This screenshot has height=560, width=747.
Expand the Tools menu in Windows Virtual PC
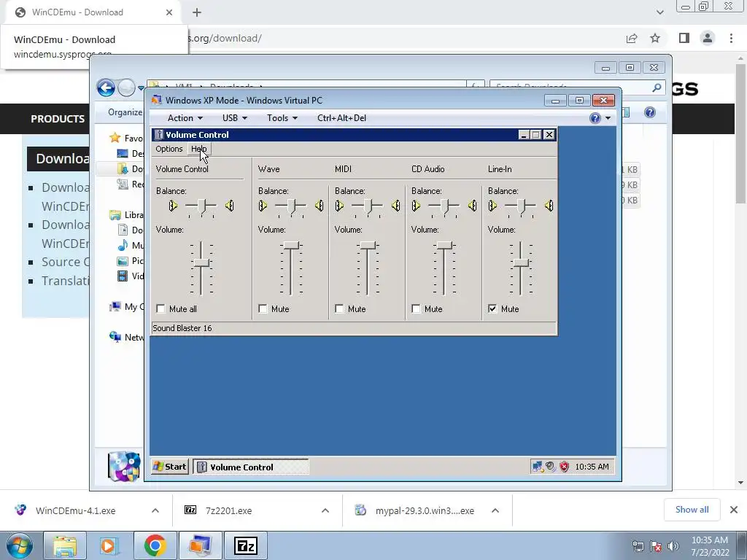[282, 118]
